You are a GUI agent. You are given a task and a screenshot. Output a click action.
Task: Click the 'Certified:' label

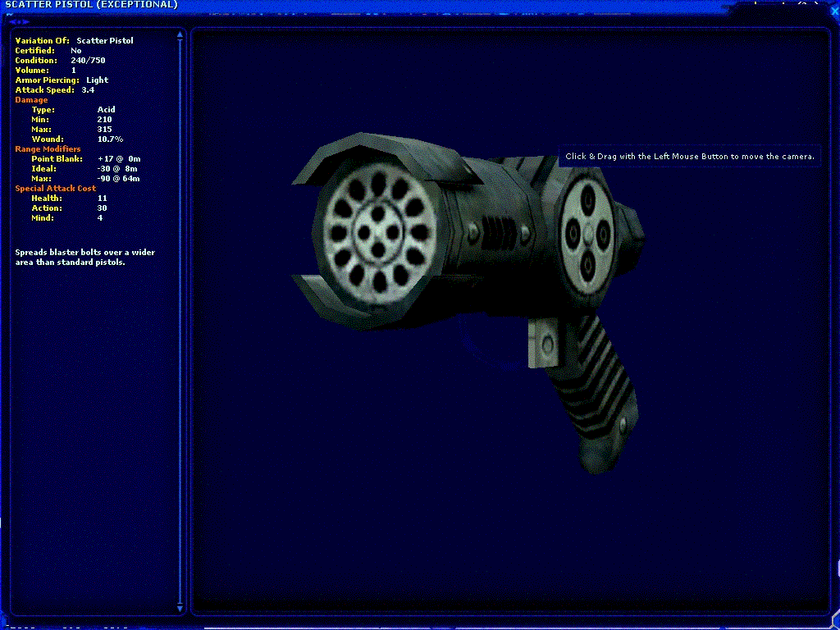pos(34,50)
